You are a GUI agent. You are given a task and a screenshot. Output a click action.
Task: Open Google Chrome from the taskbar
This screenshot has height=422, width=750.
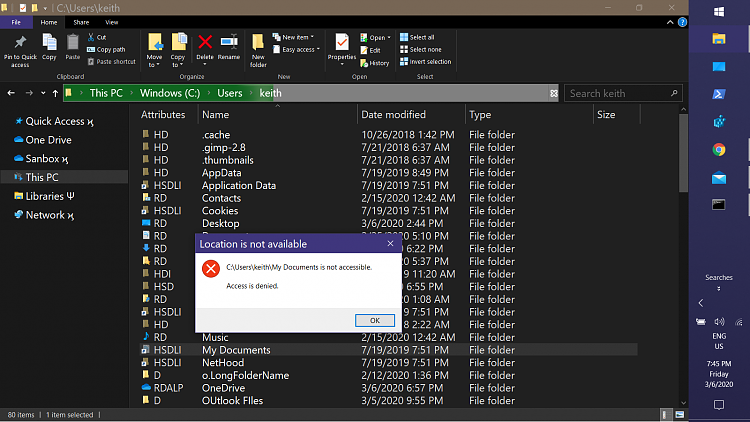click(x=718, y=150)
